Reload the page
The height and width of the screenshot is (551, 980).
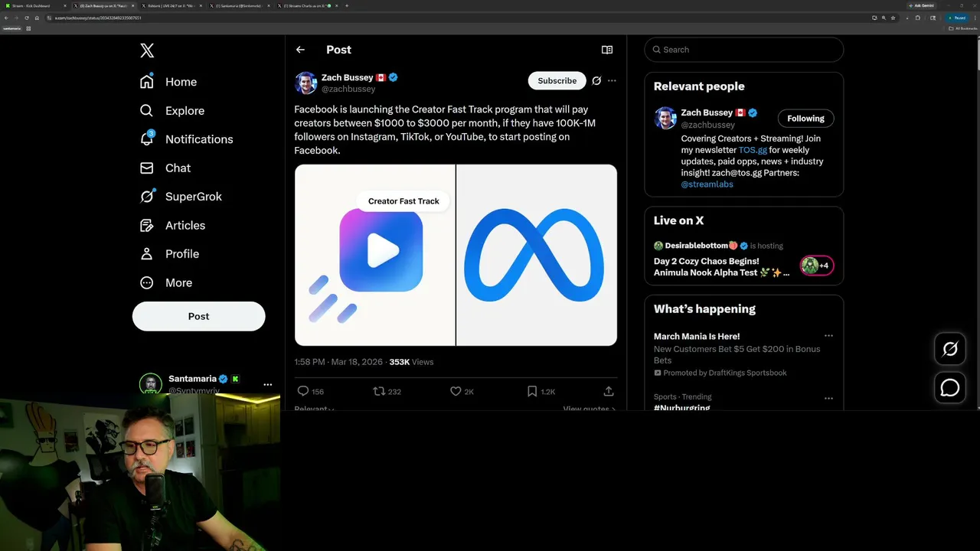pos(27,18)
